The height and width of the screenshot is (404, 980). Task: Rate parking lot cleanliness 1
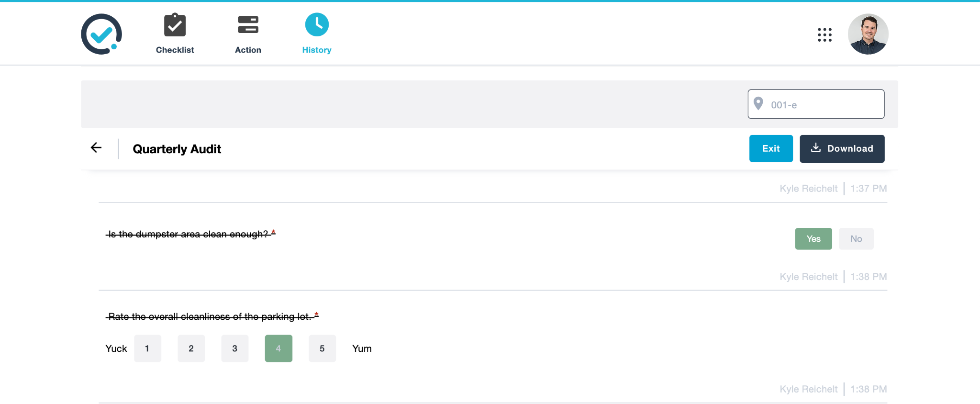coord(147,348)
